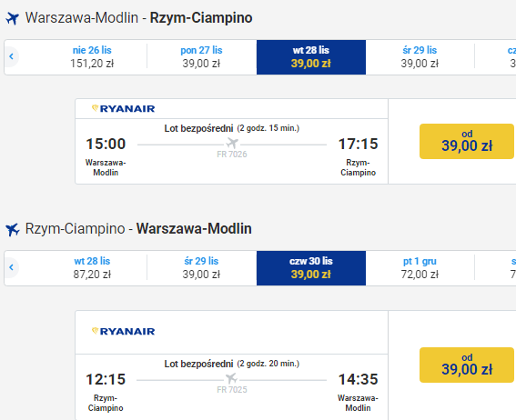Click the Ryanair logo on return flight

pyautogui.click(x=123, y=331)
